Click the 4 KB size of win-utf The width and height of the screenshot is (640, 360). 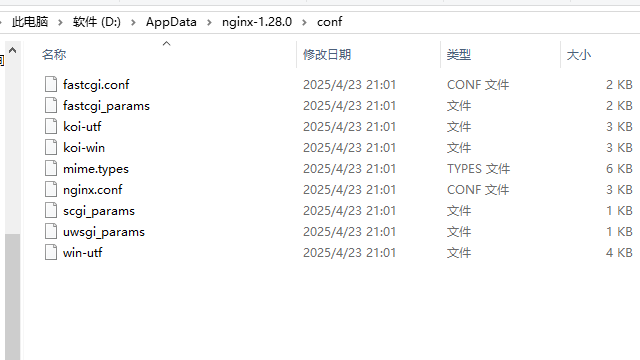(x=619, y=253)
